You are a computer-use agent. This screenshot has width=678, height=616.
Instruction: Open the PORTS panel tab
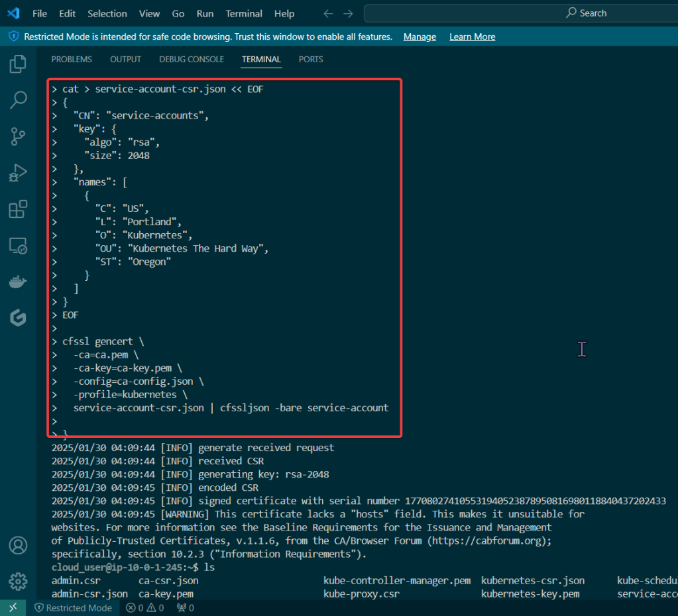[311, 60]
